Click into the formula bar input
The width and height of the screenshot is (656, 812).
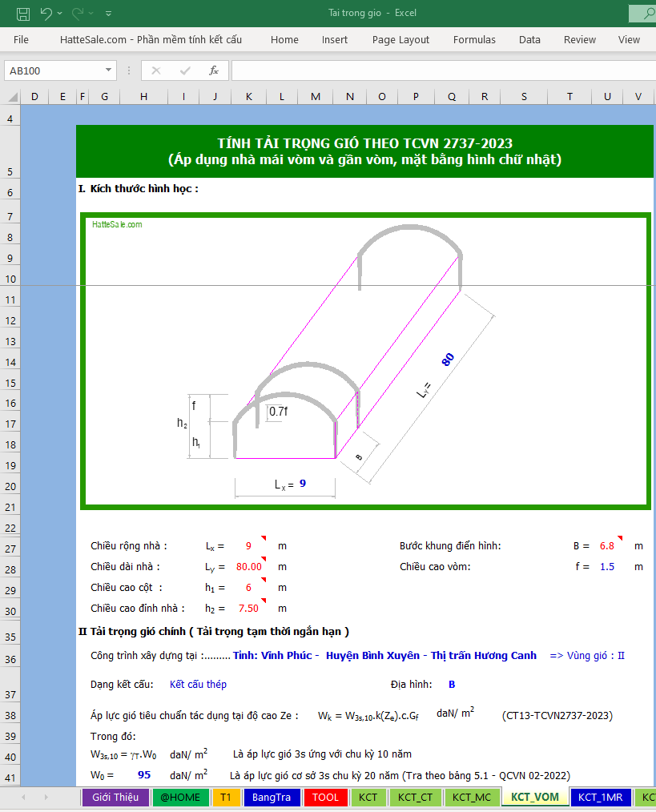pyautogui.click(x=444, y=70)
